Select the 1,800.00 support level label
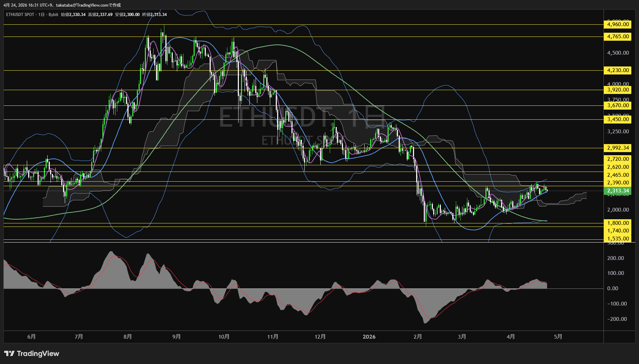The width and height of the screenshot is (639, 364). click(618, 223)
